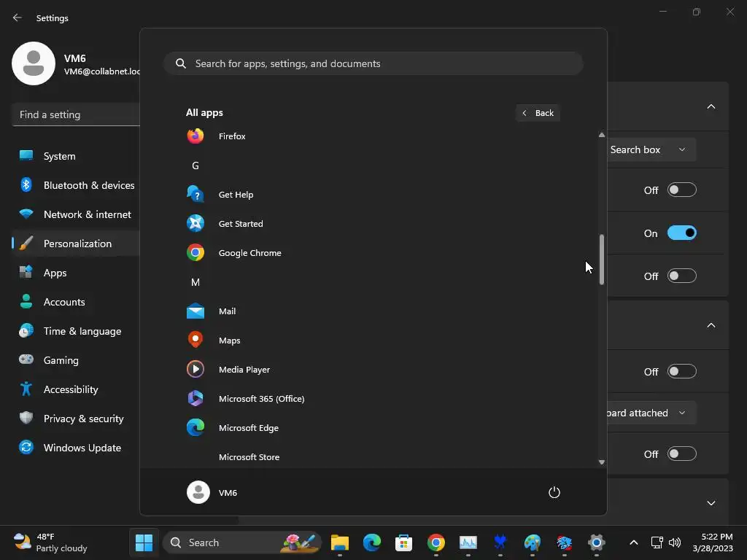The image size is (747, 560).
Task: Launch Media Player
Action: 373,370
